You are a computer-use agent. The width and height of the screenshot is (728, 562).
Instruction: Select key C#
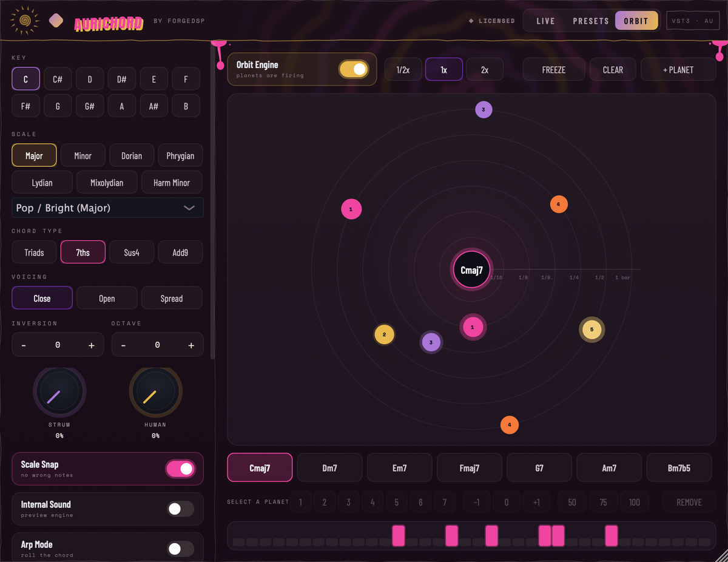coord(58,79)
